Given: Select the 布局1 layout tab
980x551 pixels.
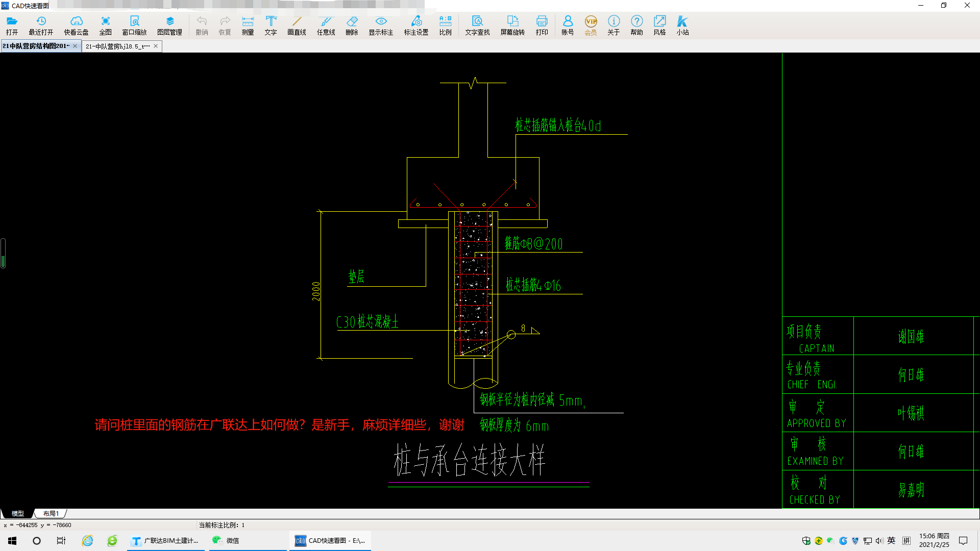Looking at the screenshot, I should point(51,513).
